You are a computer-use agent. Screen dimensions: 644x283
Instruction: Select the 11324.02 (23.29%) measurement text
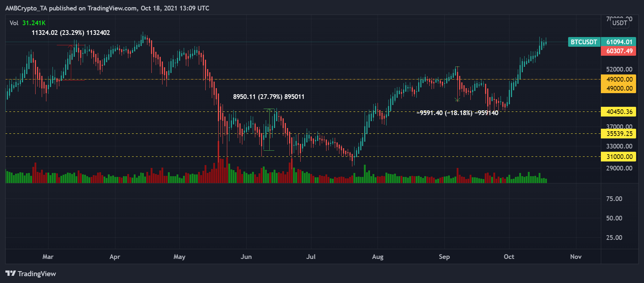(71, 33)
